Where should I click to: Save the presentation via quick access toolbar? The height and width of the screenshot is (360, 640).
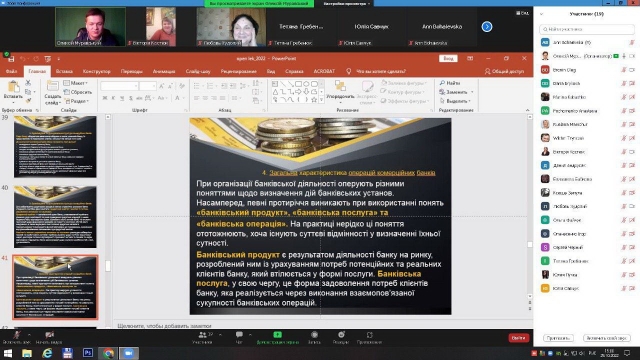coord(11,59)
